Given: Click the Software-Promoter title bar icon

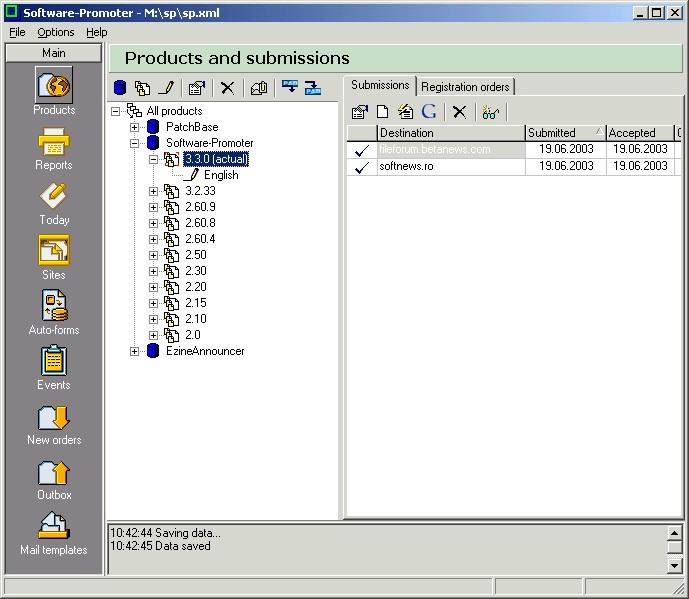Looking at the screenshot, I should (x=13, y=12).
